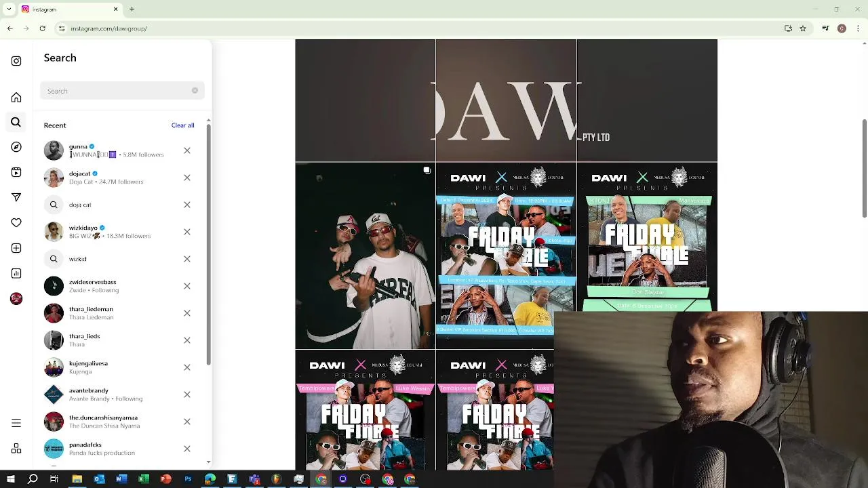Viewport: 868px width, 488px height.
Task: Open the Chrome three-dot menu
Action: (x=858, y=28)
